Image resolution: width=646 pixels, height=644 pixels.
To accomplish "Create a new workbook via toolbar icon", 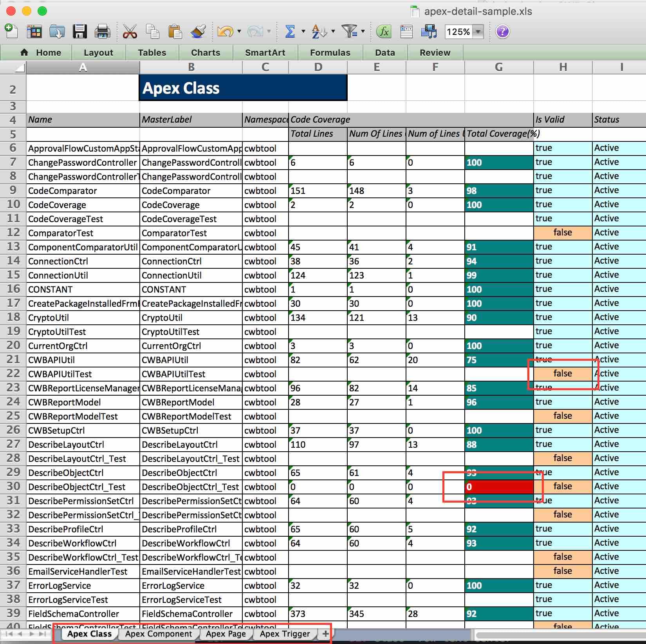I will 11,31.
